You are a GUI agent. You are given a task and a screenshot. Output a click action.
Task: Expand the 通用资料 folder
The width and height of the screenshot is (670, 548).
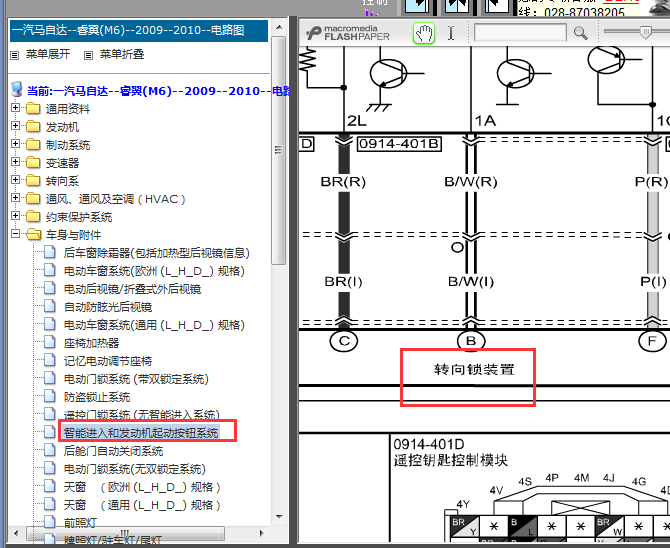coord(15,108)
